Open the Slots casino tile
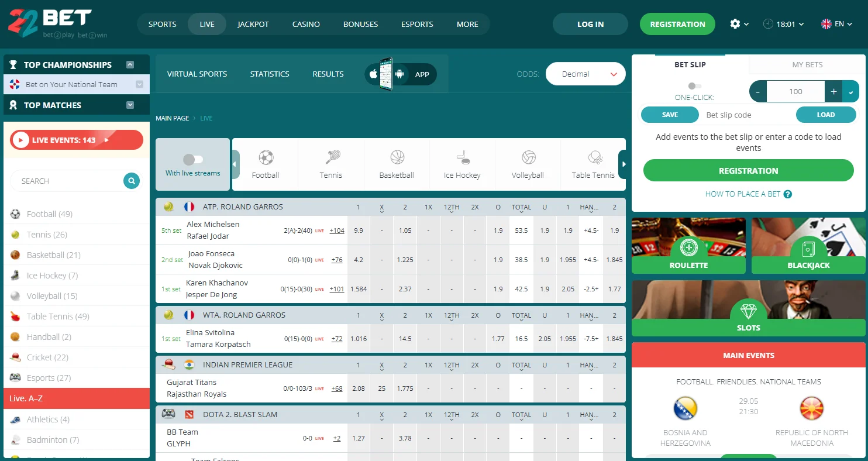 pyautogui.click(x=749, y=308)
